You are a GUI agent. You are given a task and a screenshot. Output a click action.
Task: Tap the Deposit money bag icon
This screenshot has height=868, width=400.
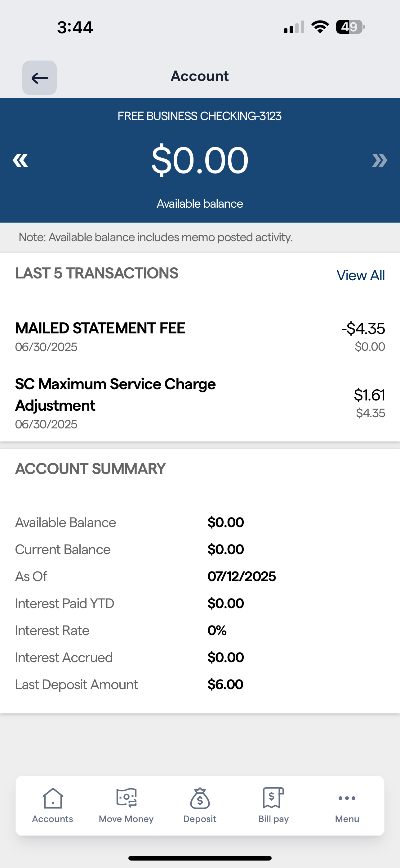click(200, 798)
